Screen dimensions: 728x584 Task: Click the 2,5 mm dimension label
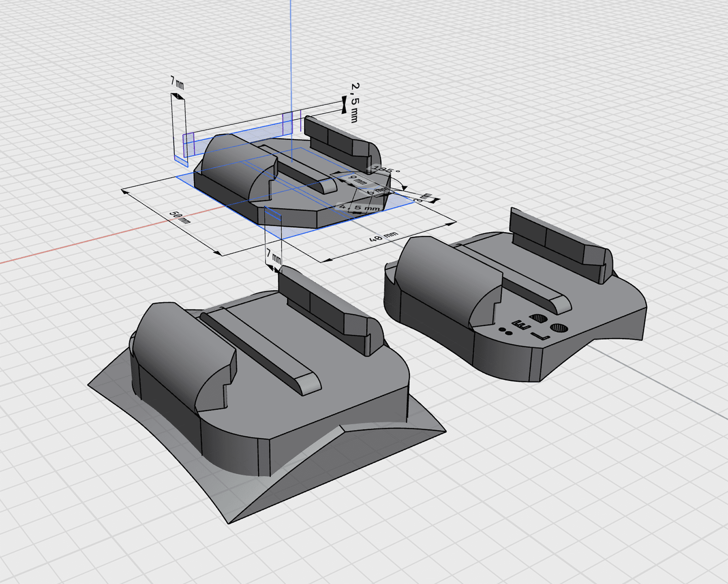(355, 103)
